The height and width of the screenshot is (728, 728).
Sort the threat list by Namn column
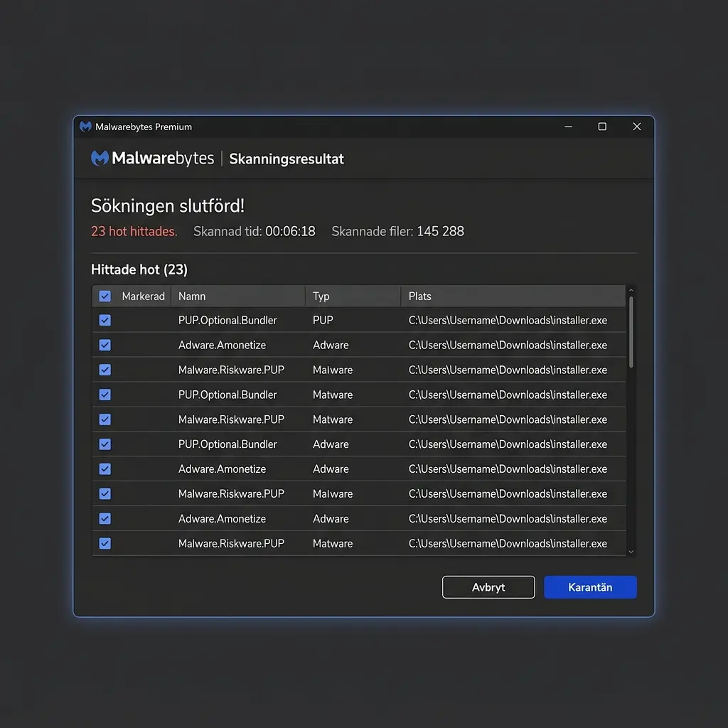point(237,296)
